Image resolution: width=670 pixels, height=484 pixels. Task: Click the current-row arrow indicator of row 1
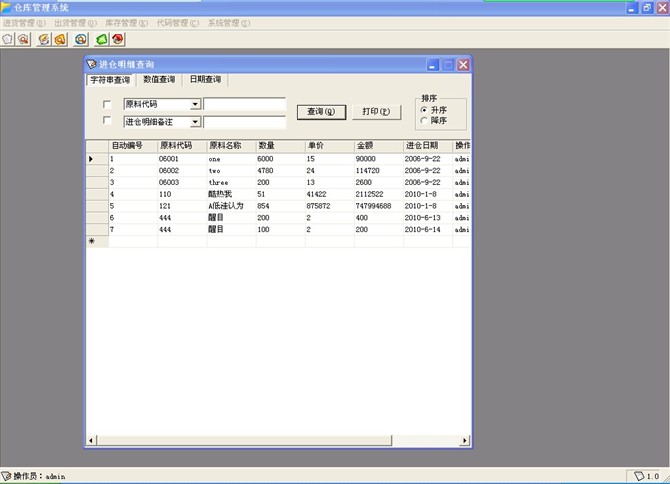click(91, 159)
